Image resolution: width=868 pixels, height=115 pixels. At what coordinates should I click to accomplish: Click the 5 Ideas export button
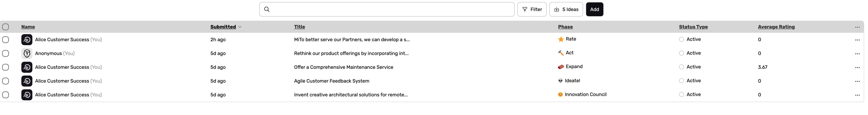566,9
